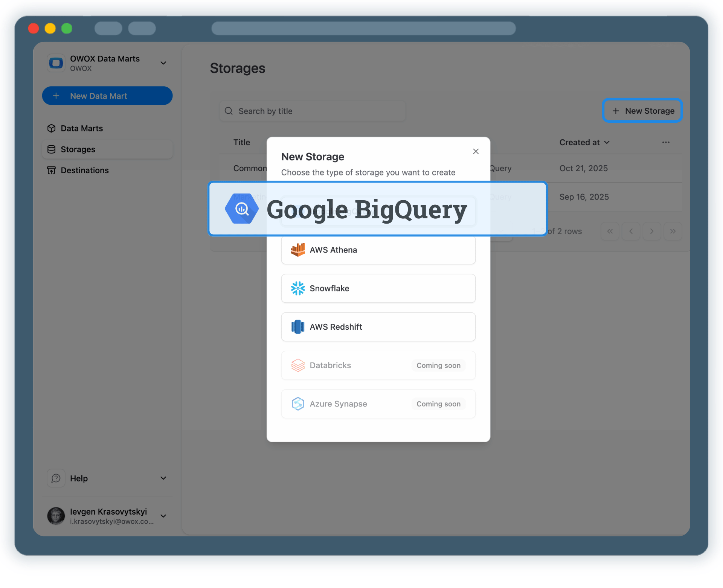Viewport: 723px width, 588px height.
Task: Click the Search by title field
Action: (x=313, y=111)
